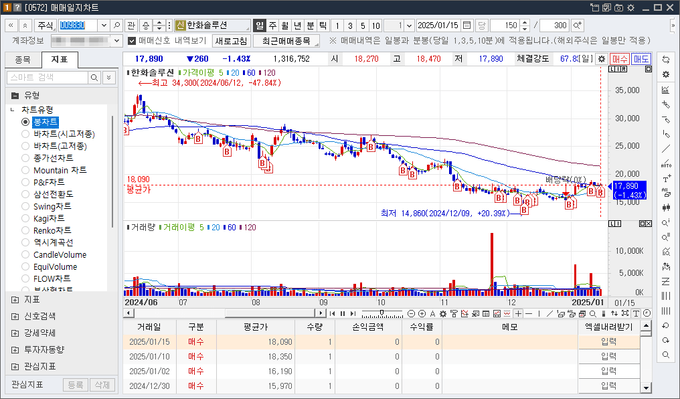This screenshot has height=399, width=680.
Task: Click the blue 매도 sell button
Action: pos(641,59)
